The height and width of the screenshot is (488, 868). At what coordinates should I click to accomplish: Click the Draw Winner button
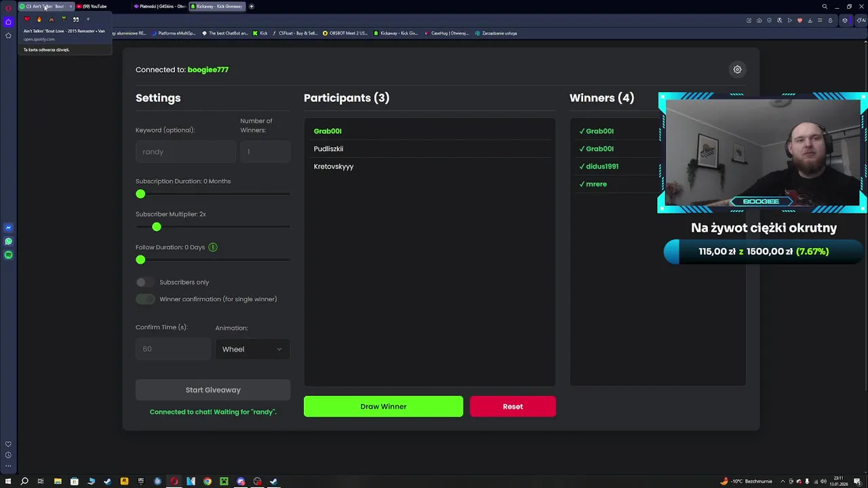383,407
